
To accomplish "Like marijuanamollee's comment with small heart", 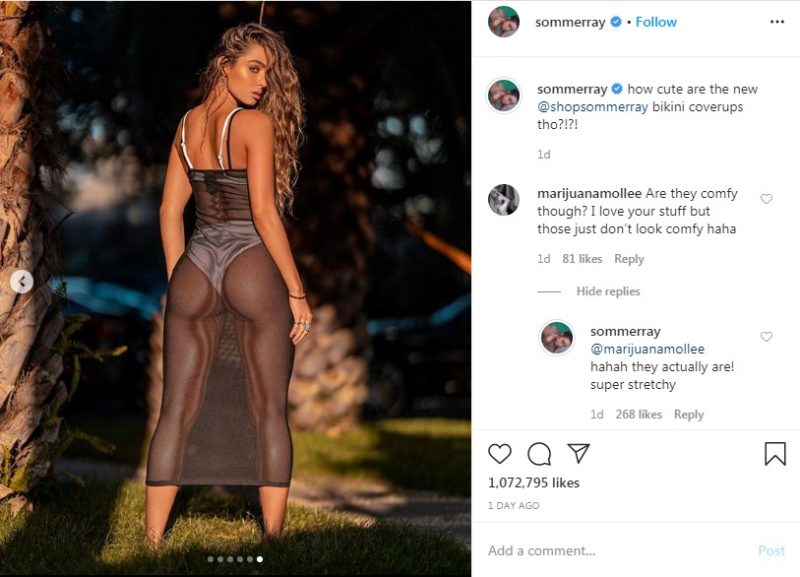I will coord(767,199).
